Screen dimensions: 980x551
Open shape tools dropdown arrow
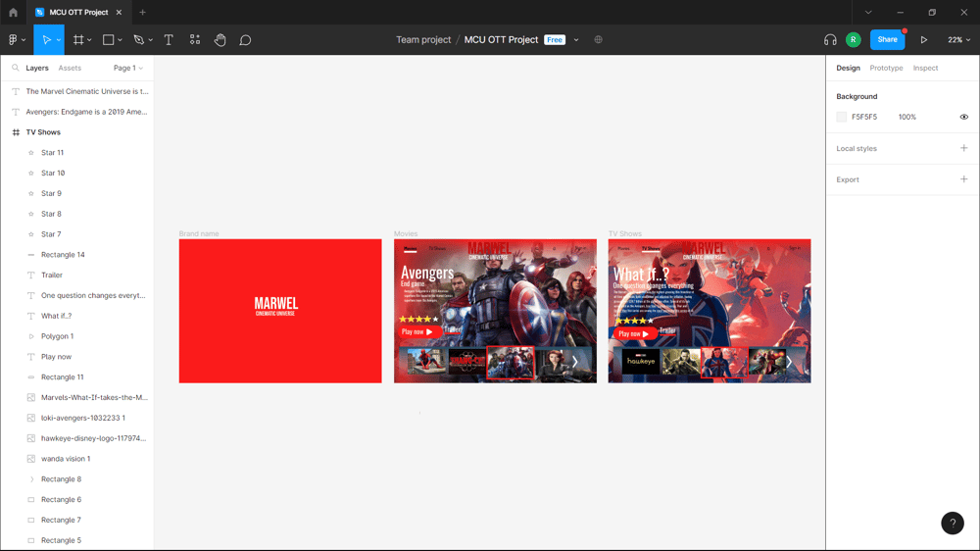pos(120,40)
